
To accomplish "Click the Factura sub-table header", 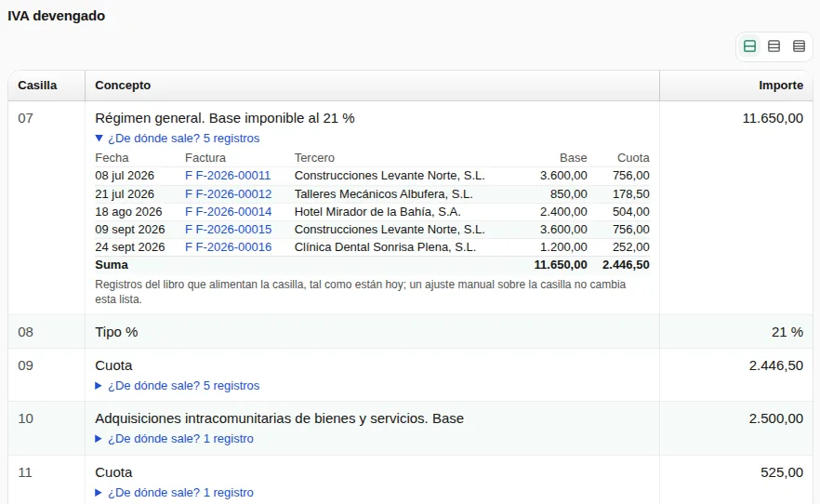I will (205, 158).
